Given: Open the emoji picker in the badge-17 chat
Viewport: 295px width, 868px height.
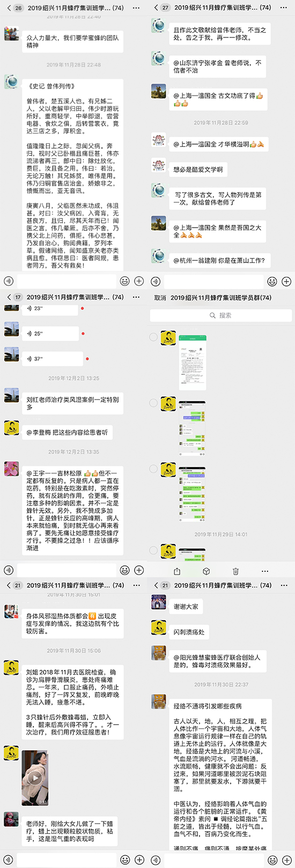Looking at the screenshot, I should pyautogui.click(x=124, y=570).
